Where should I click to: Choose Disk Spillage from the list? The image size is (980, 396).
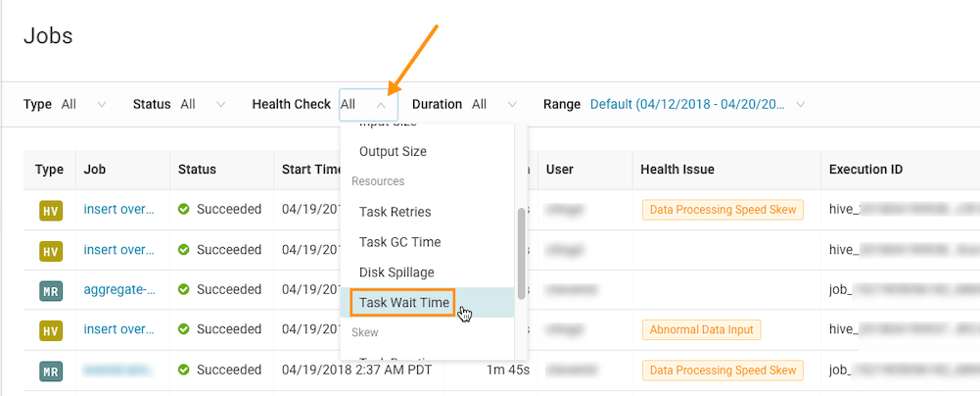pyautogui.click(x=397, y=272)
